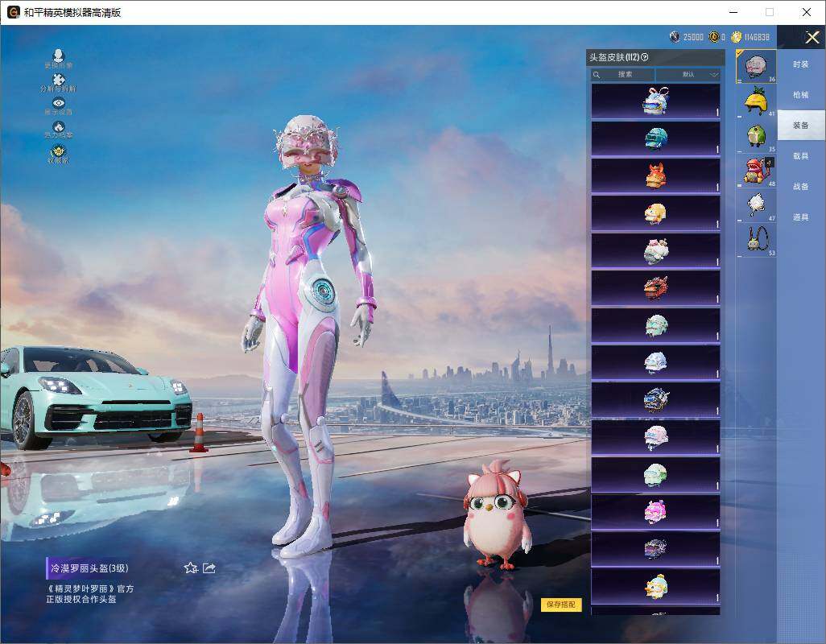Close the inventory with the X button
Screen dimensions: 826x644
pyautogui.click(x=812, y=37)
